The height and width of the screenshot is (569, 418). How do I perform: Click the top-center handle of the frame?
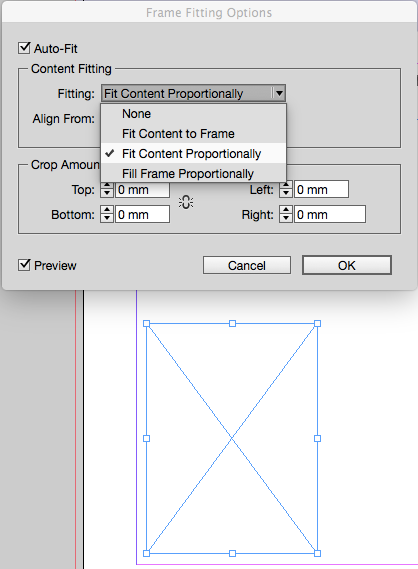(x=232, y=323)
